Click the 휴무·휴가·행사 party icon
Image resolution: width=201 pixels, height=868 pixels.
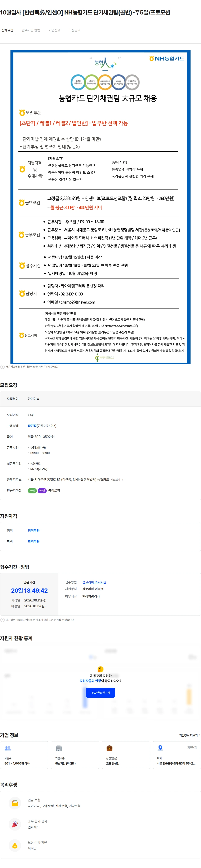[15, 824]
